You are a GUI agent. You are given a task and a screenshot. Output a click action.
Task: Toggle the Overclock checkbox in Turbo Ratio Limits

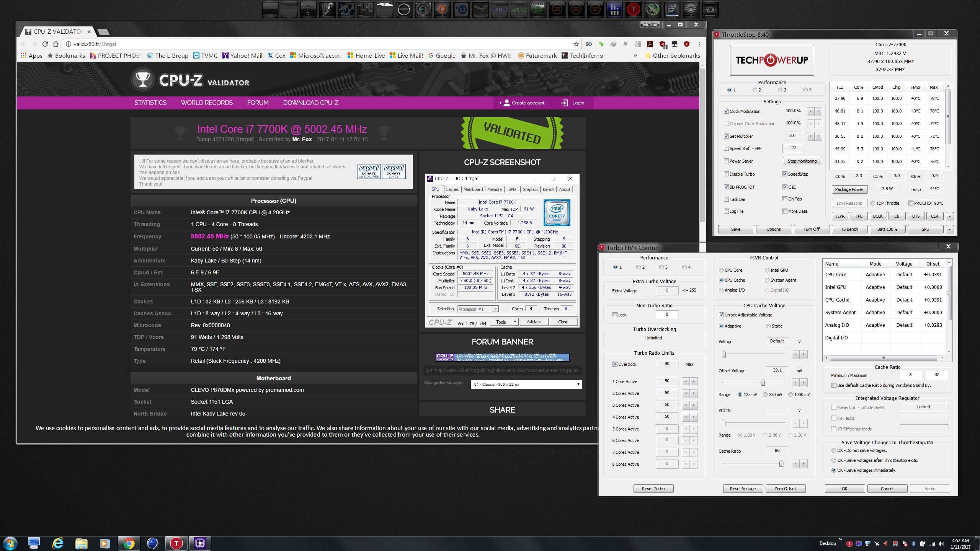coord(615,364)
